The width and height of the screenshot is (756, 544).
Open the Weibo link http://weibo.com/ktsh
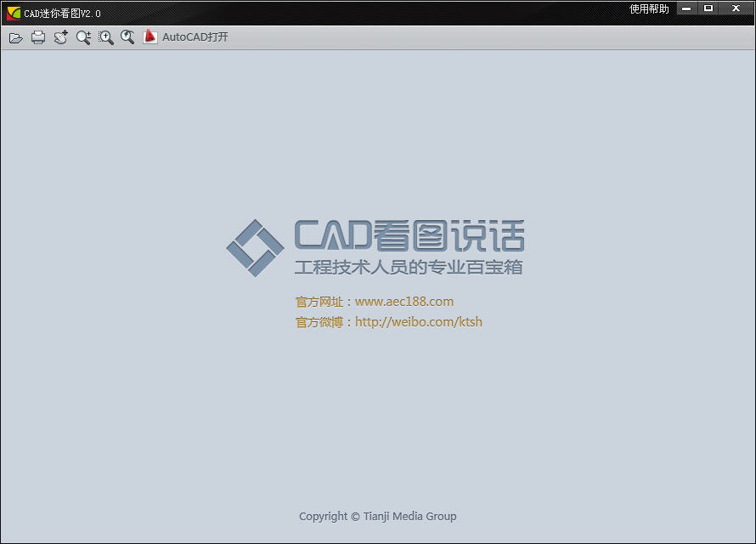pyautogui.click(x=418, y=321)
